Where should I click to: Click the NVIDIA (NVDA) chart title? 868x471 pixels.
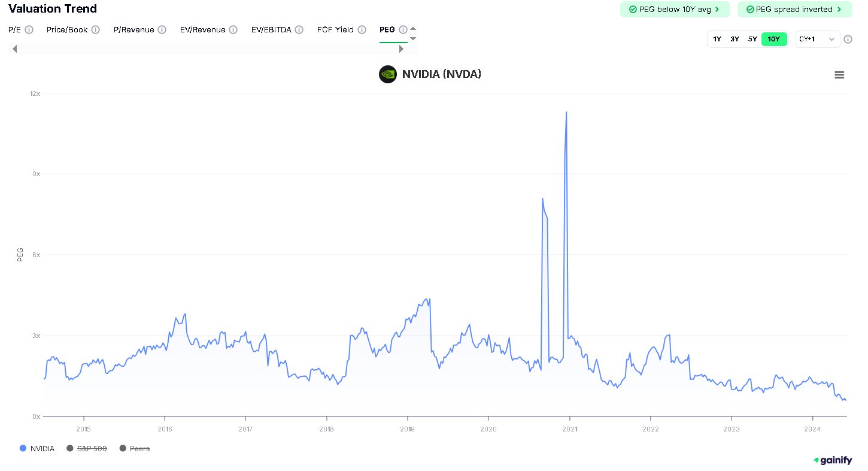pos(442,74)
